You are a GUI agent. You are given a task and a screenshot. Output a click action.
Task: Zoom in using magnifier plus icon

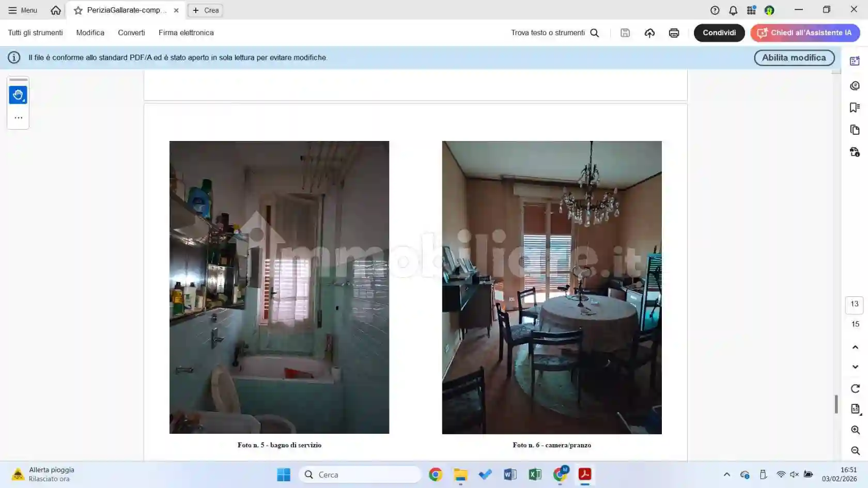(x=855, y=430)
